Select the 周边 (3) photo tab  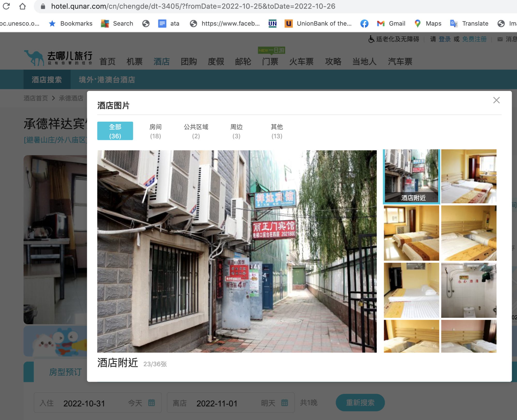click(x=236, y=131)
